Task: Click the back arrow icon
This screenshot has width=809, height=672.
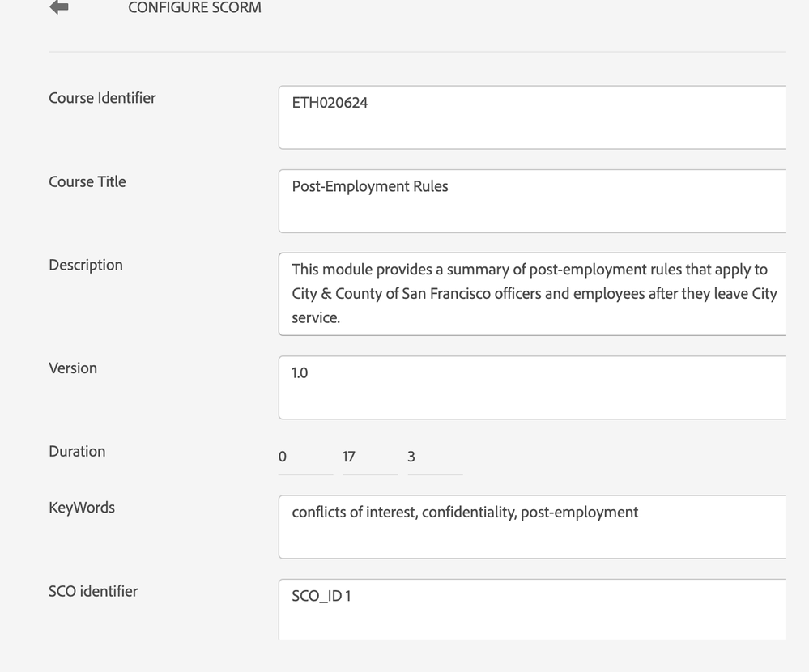Action: coord(59,7)
